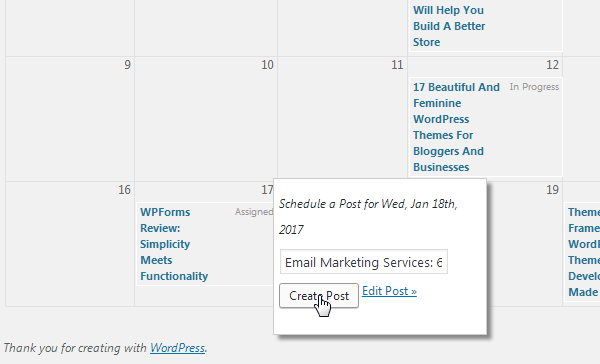Open the WPForms Review post

(174, 244)
